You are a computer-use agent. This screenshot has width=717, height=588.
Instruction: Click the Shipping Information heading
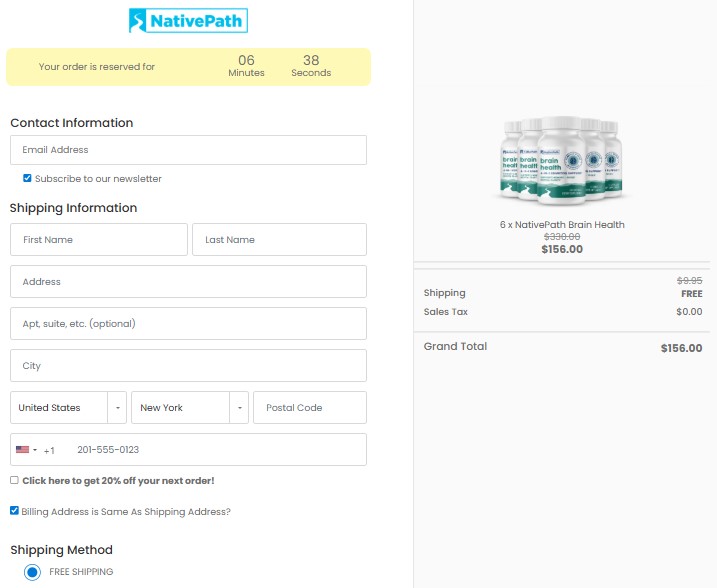tap(74, 208)
